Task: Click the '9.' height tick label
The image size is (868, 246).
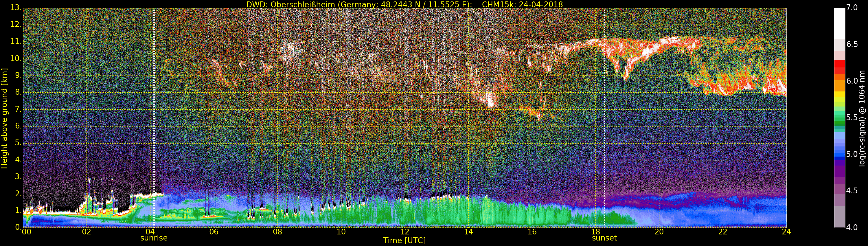Action: click(18, 75)
